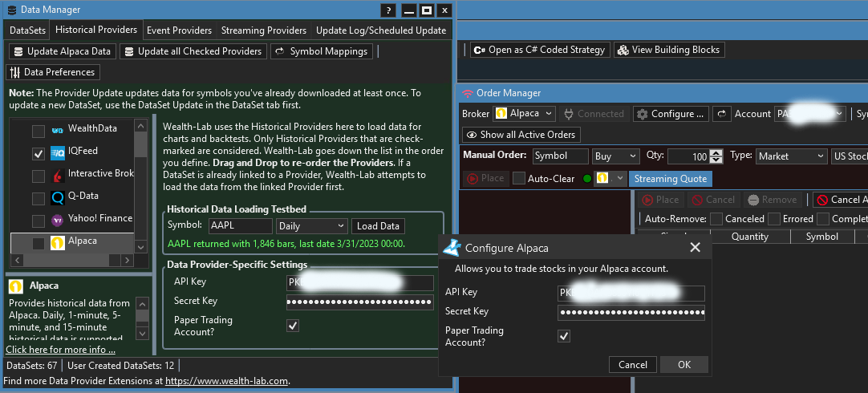This screenshot has width=868, height=393.
Task: Select the Yahoo! Finance provider icon
Action: (x=58, y=221)
